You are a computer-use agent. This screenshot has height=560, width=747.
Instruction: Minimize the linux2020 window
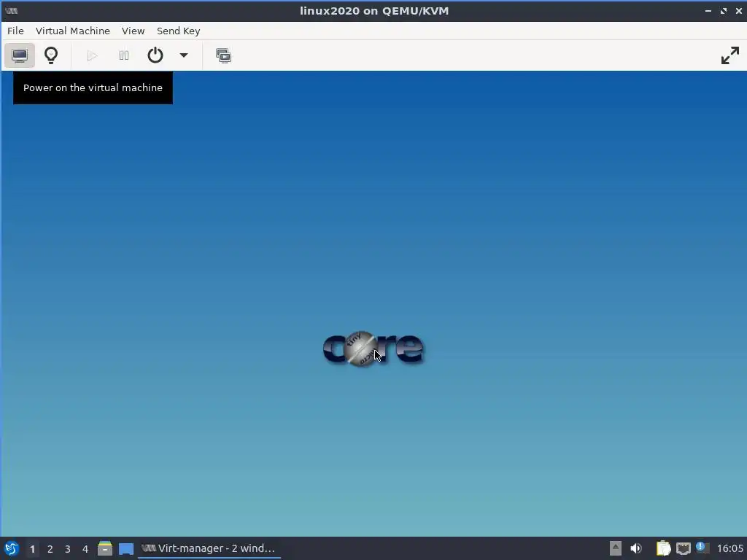[708, 10]
